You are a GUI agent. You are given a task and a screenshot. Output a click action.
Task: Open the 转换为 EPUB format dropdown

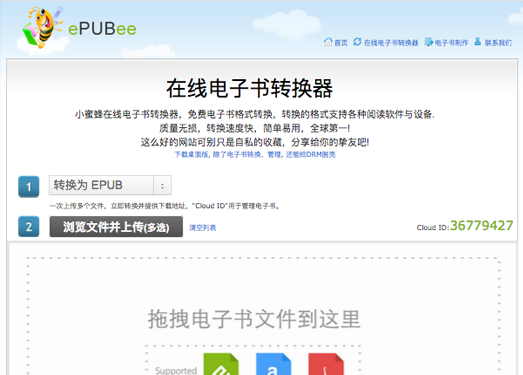(x=110, y=185)
